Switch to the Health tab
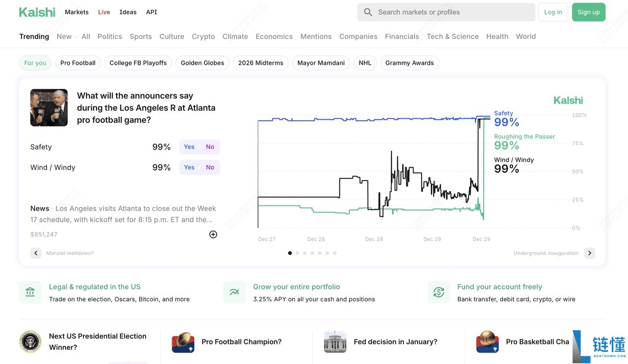The width and height of the screenshot is (628, 364). [497, 36]
